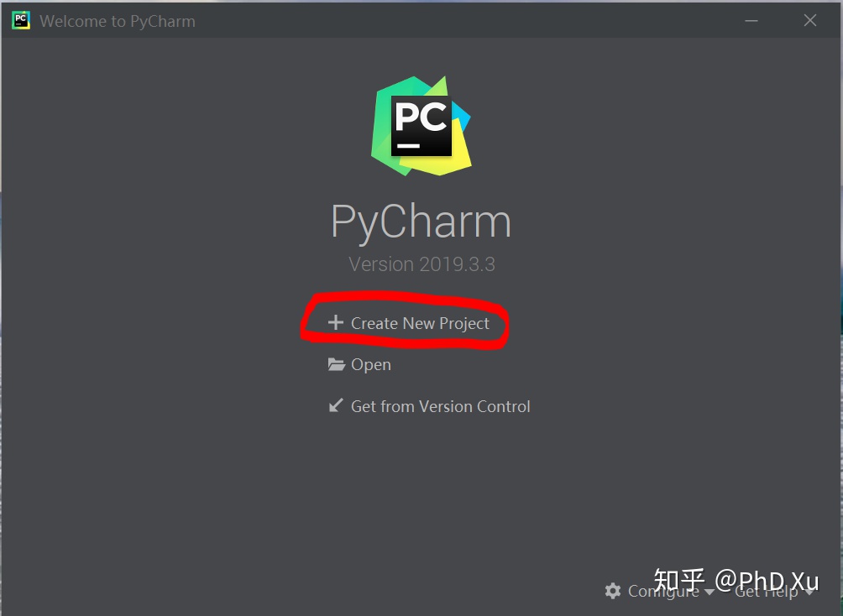Image resolution: width=843 pixels, height=616 pixels.
Task: Click the Configure gear icon
Action: click(x=613, y=591)
